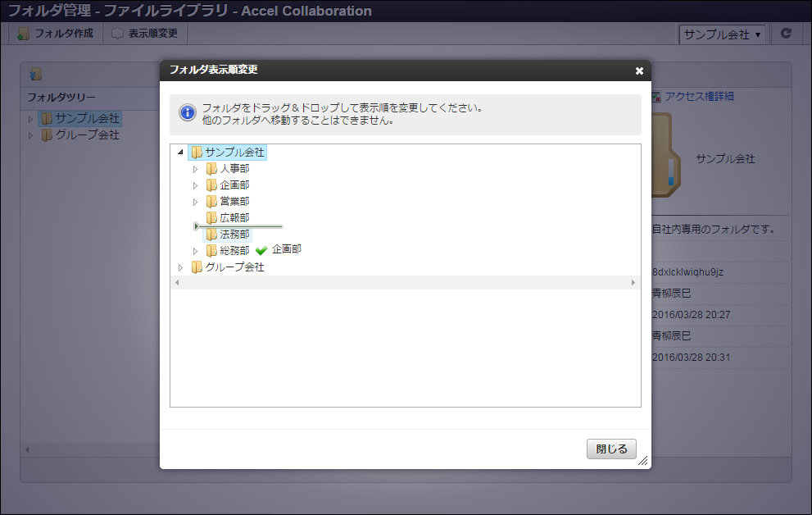Open the アクセス権詳細 link
The width and height of the screenshot is (812, 515).
[x=699, y=97]
